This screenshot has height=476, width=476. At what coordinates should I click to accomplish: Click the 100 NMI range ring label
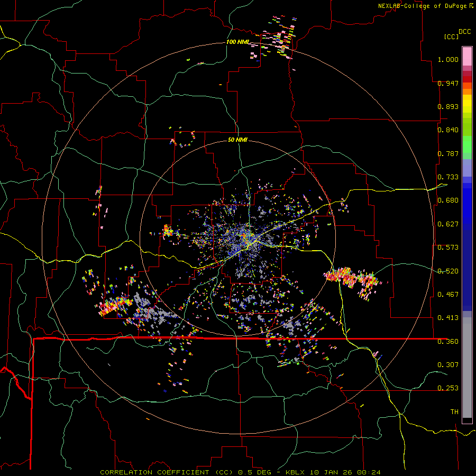point(238,42)
